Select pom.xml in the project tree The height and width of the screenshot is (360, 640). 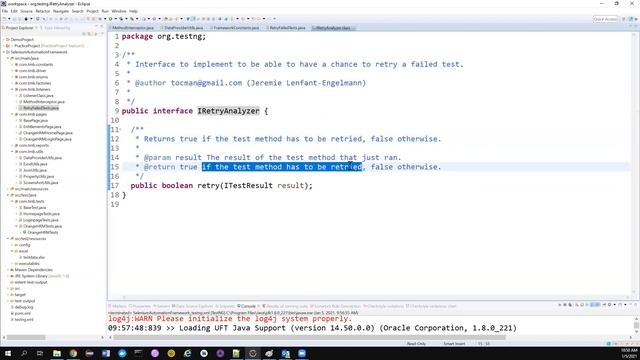click(22, 313)
